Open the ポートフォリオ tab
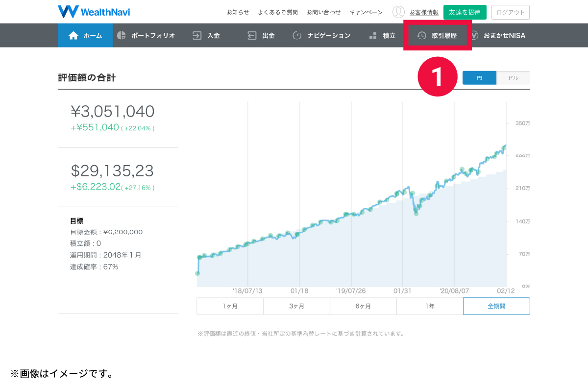Viewport: 588px width, 387px height. [x=146, y=35]
